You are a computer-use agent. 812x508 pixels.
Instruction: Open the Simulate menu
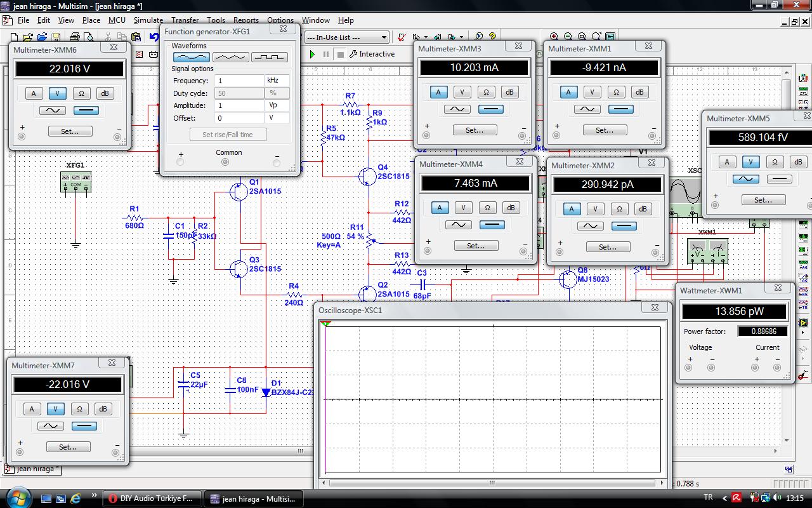(148, 20)
